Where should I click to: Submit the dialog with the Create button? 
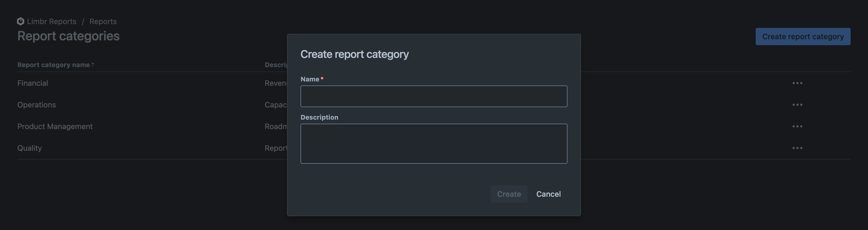[509, 194]
